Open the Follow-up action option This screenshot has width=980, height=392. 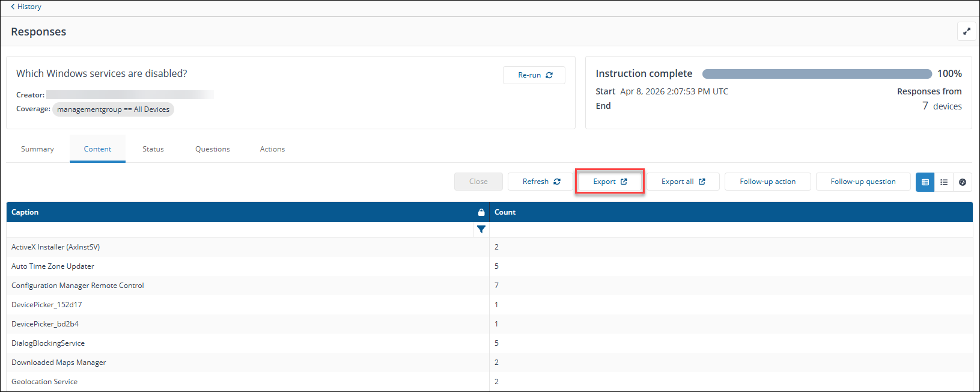tap(767, 182)
